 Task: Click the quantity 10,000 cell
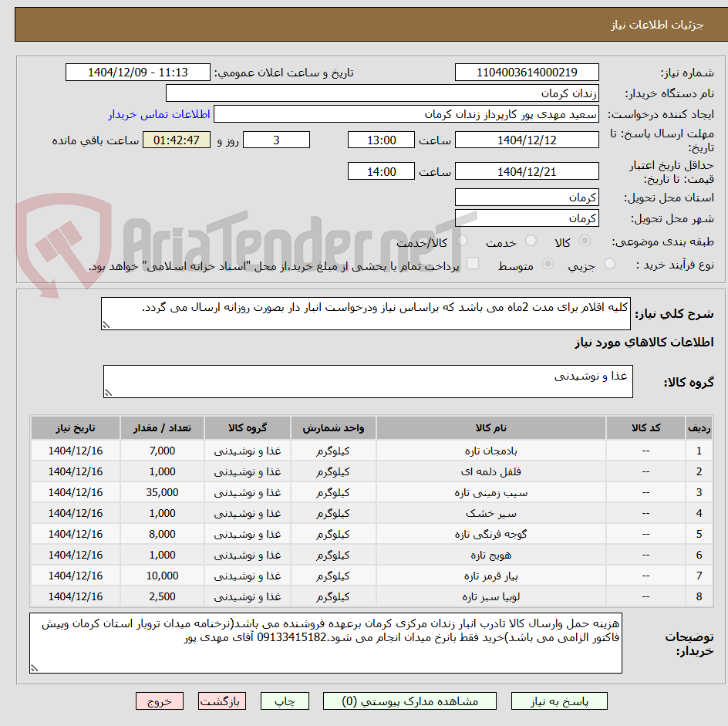pyautogui.click(x=162, y=576)
